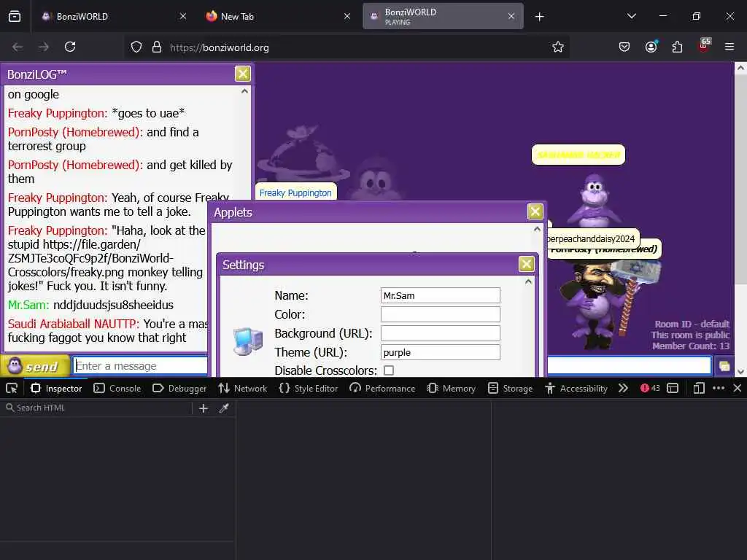This screenshot has width=747, height=560.
Task: Click Freaky Puppington name tag
Action: point(295,192)
